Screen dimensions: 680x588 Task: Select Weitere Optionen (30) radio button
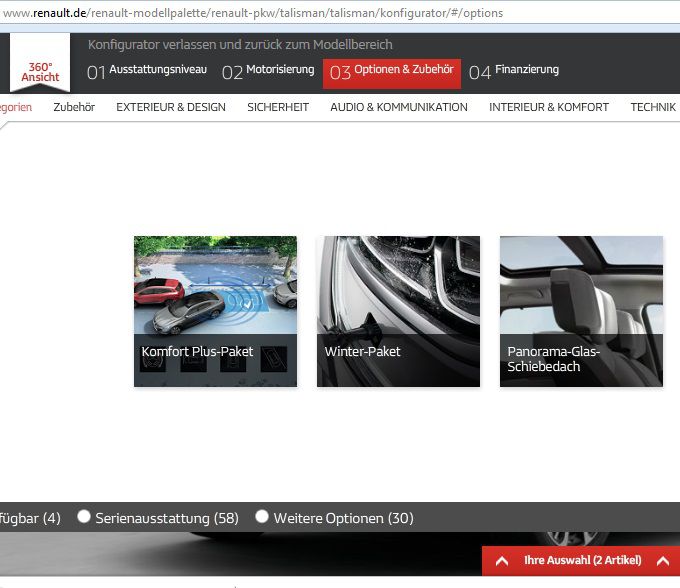262,516
